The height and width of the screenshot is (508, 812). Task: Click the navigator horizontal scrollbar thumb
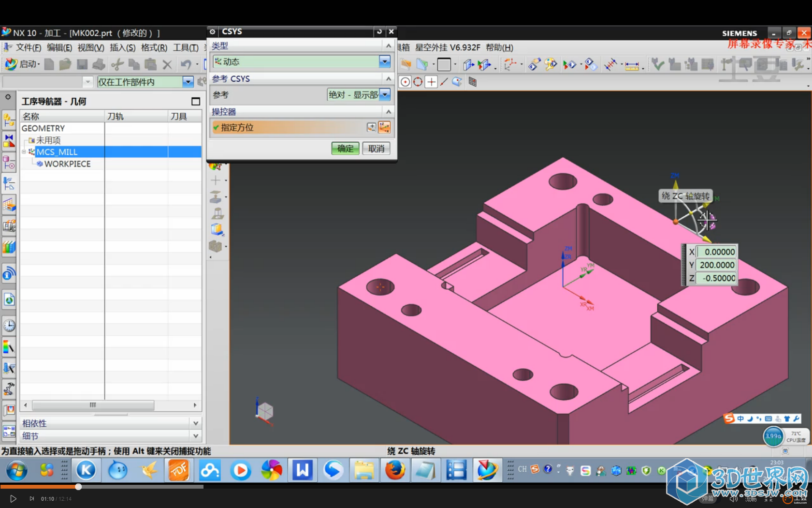[93, 405]
